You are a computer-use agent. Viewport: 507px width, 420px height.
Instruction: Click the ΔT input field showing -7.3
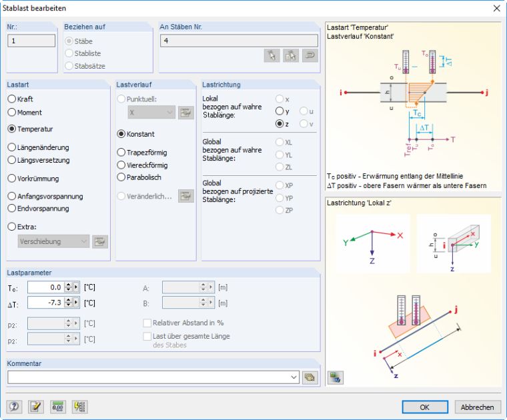coord(46,303)
